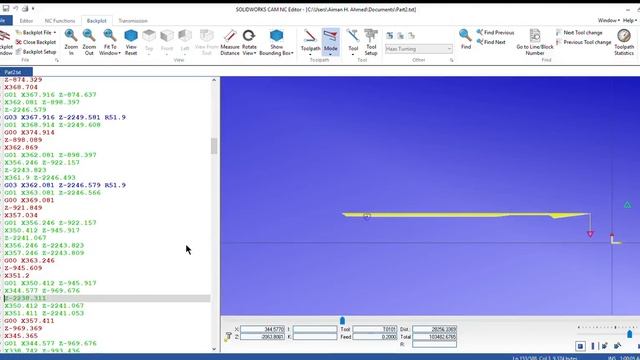Open the Rotate View dropdown
The height and width of the screenshot is (360, 640).
click(x=249, y=50)
